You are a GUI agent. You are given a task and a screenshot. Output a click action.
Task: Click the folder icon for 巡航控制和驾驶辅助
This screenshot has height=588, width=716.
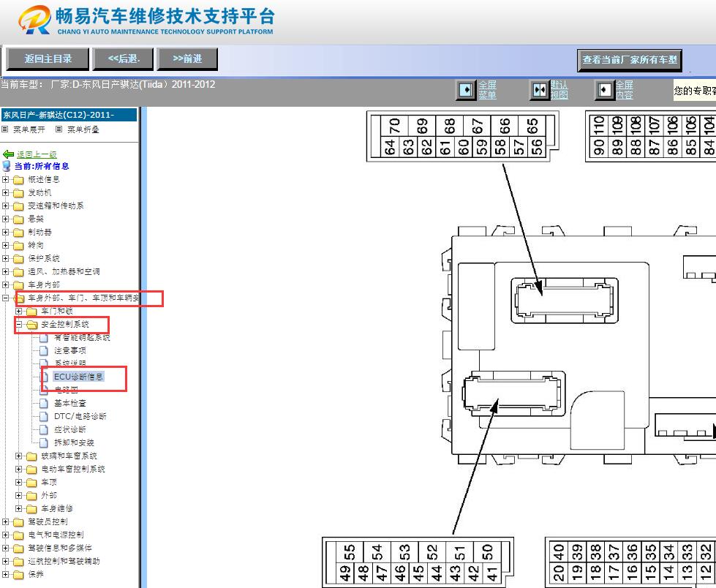tap(18, 562)
